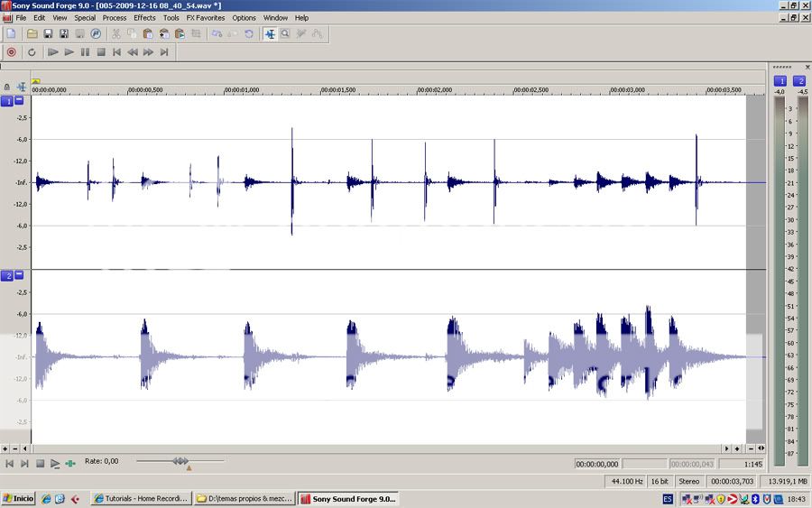Click the Mix paste icon

point(164,33)
